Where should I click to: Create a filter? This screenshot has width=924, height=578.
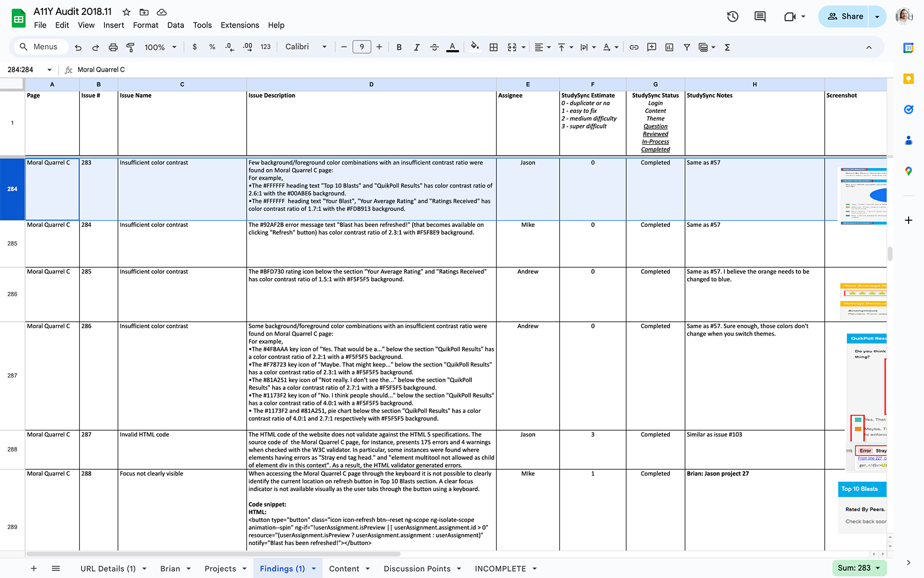[687, 47]
